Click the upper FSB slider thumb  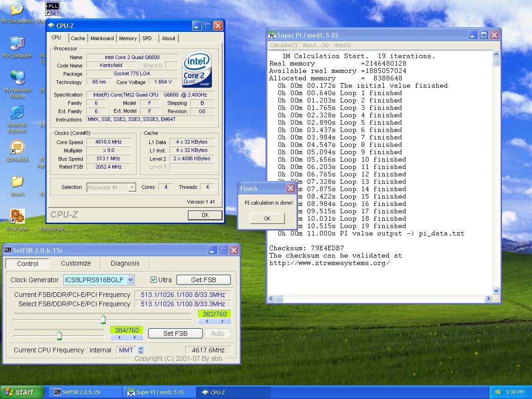103,319
